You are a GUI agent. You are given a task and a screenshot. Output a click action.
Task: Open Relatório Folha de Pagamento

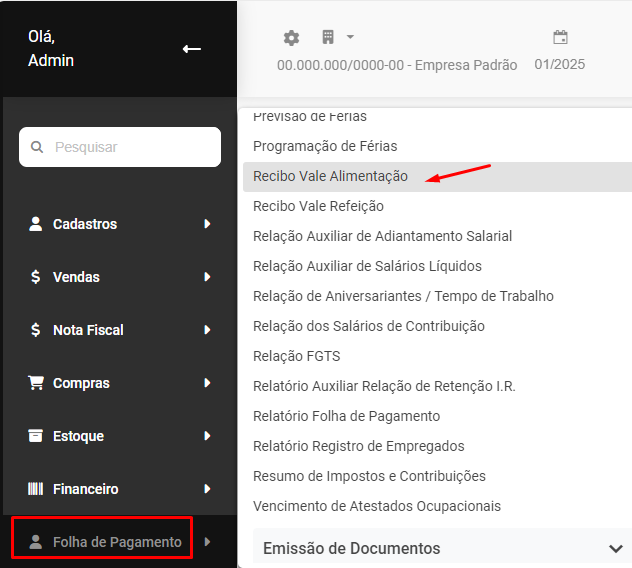point(347,416)
